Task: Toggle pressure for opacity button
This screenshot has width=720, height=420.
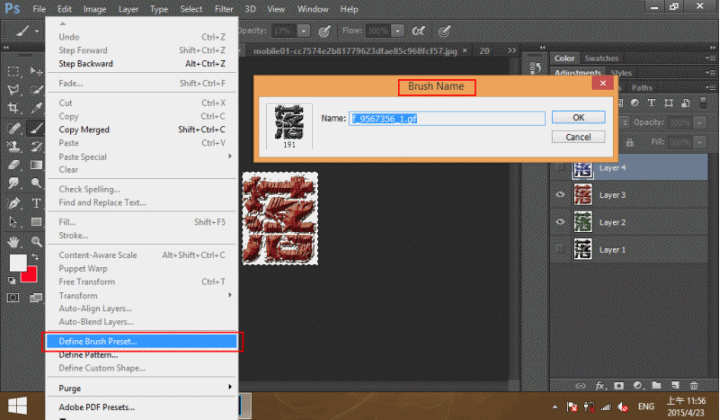Action: [x=325, y=31]
